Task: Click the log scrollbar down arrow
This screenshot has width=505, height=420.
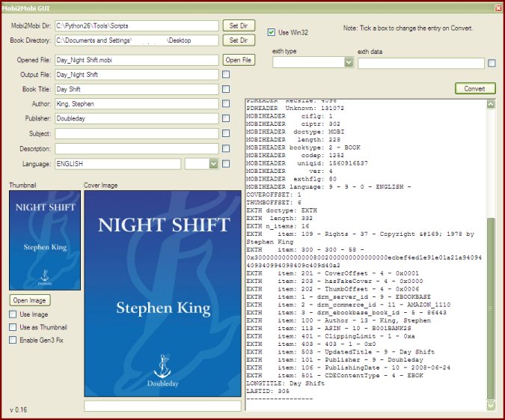Action: click(x=491, y=406)
